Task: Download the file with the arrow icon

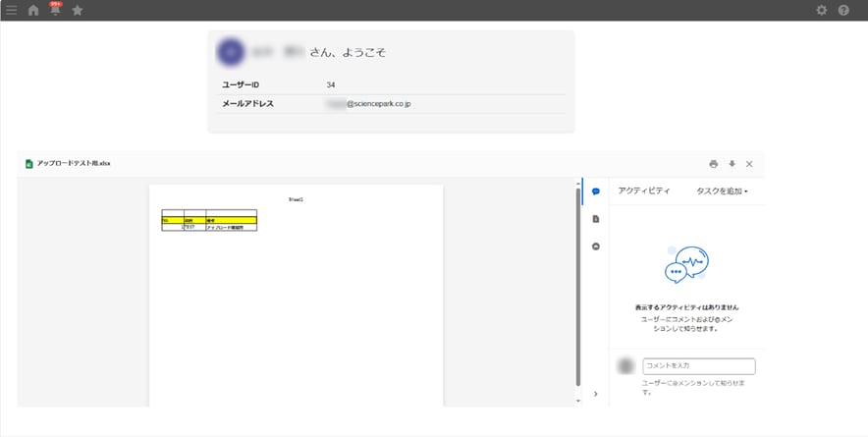Action: [732, 164]
